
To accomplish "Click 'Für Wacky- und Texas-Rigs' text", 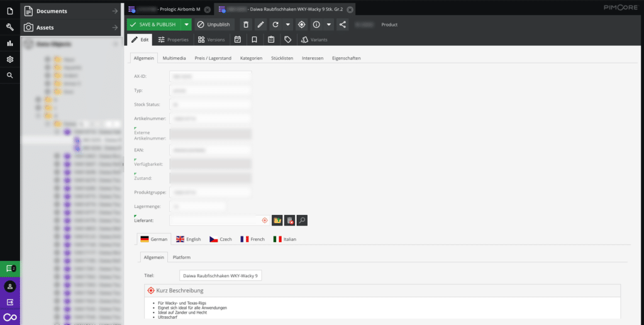I will pos(182,303).
